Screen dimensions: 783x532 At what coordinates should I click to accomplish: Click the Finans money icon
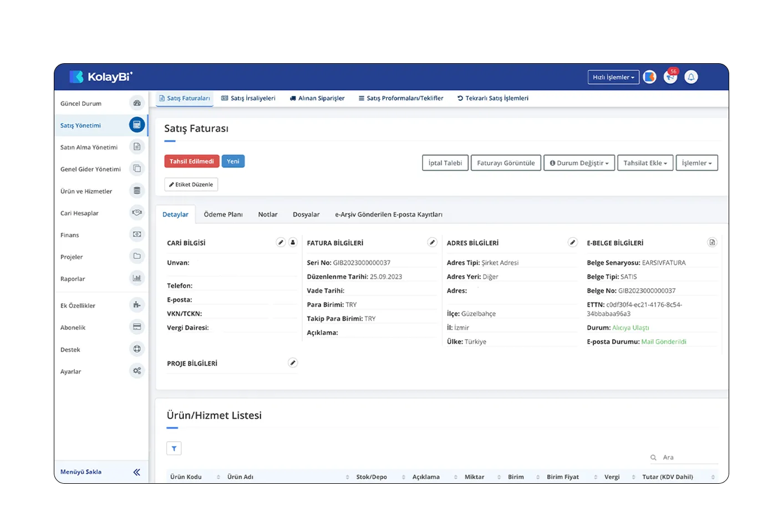pyautogui.click(x=137, y=234)
